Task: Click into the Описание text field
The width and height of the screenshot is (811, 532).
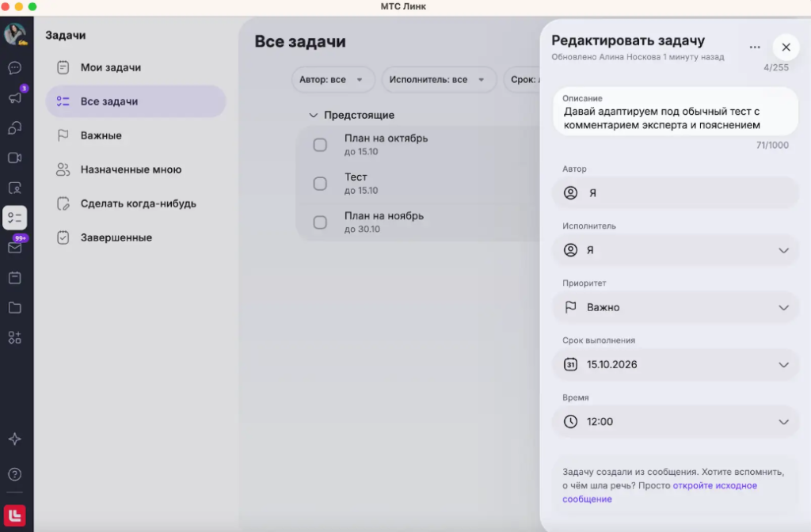Action: [x=675, y=112]
